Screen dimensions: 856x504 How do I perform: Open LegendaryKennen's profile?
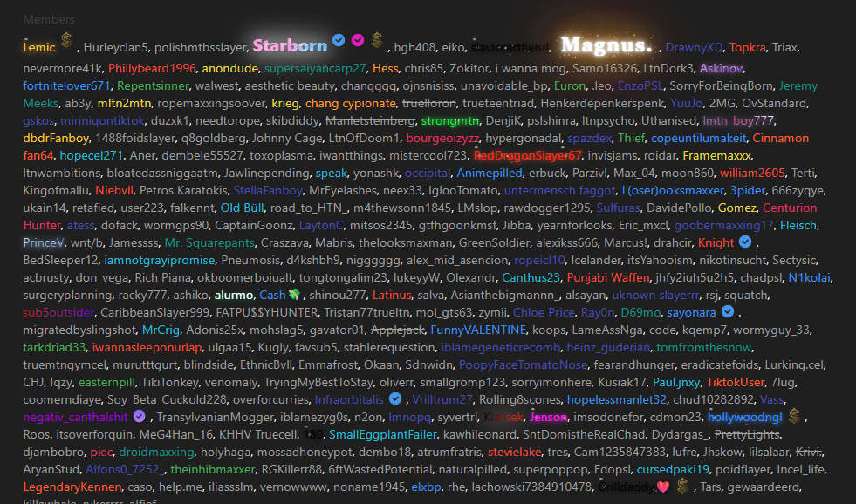pos(72,487)
